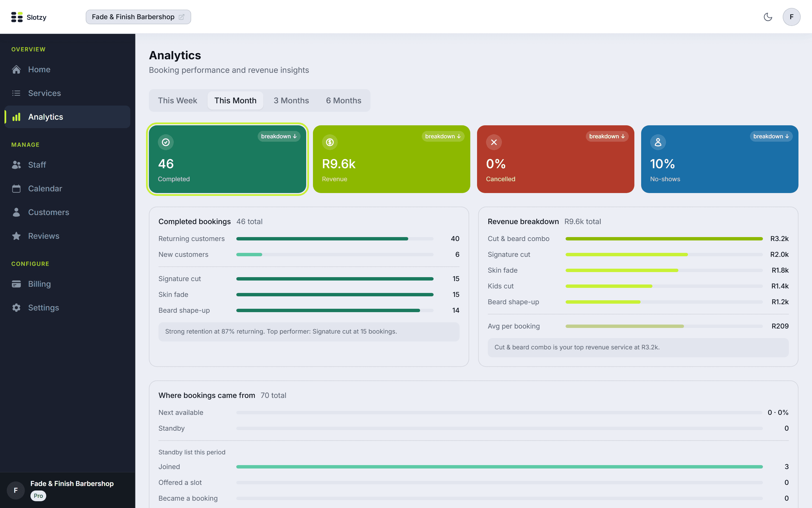Click the dollar icon on Revenue card

tap(330, 143)
